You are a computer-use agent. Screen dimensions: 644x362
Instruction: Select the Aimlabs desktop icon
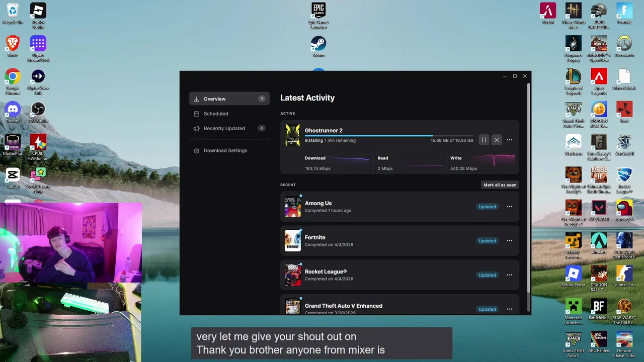tap(599, 243)
